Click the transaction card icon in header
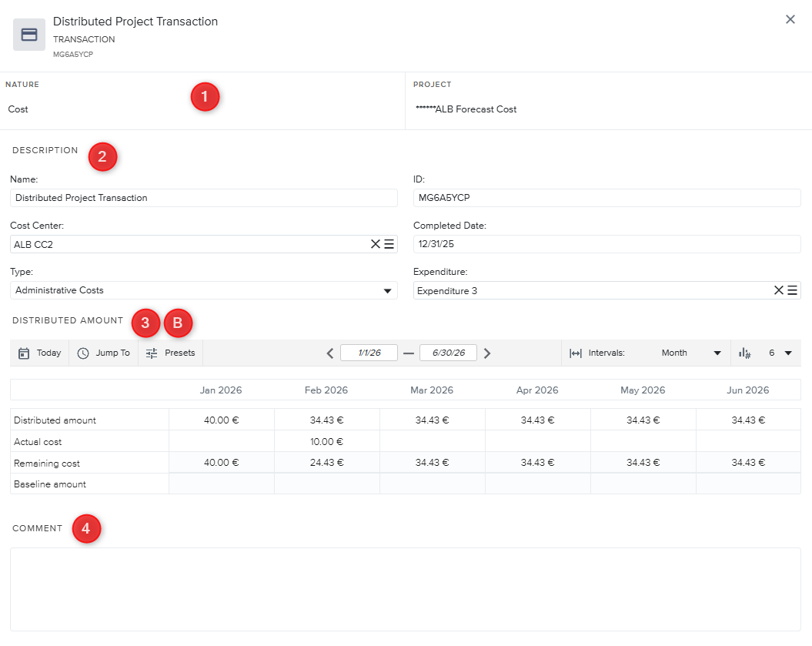 click(x=29, y=35)
